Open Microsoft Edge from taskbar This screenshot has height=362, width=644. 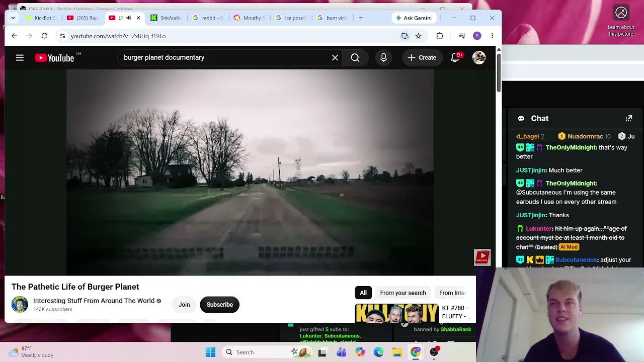click(378, 352)
